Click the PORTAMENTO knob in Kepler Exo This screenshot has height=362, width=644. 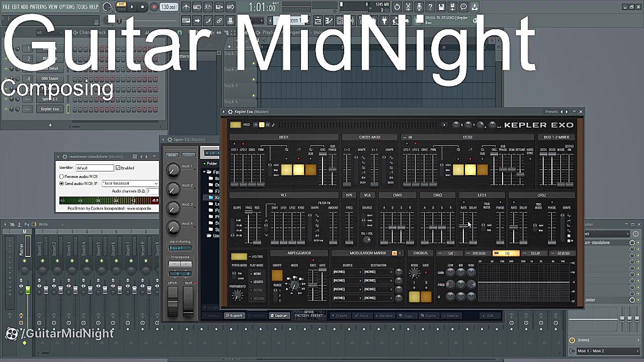[237, 296]
